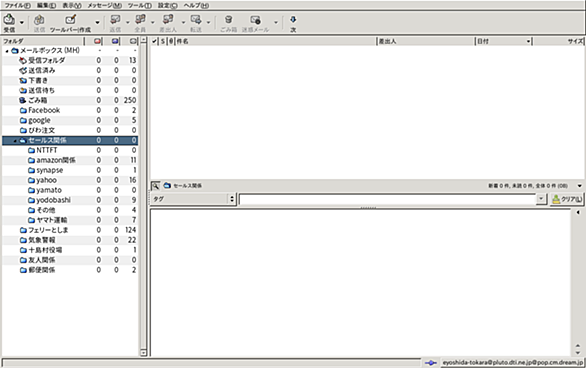This screenshot has height=368, width=586.
Task: Collapse the メールボックス (MH) tree node
Action: 7,51
